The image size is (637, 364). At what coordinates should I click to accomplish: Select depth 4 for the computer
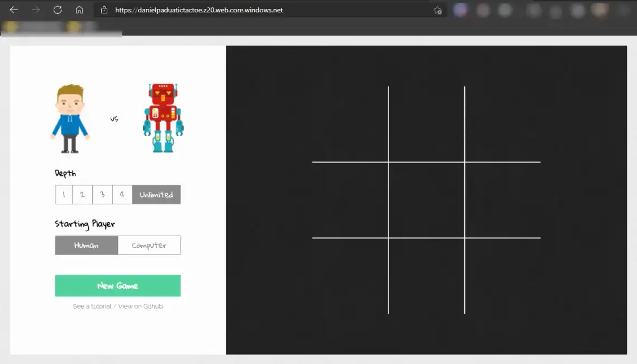pyautogui.click(x=122, y=194)
